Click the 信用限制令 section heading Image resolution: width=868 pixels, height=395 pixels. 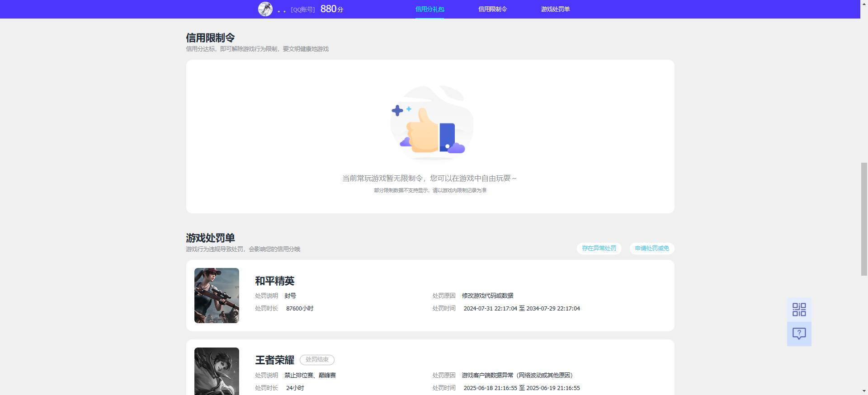(210, 38)
